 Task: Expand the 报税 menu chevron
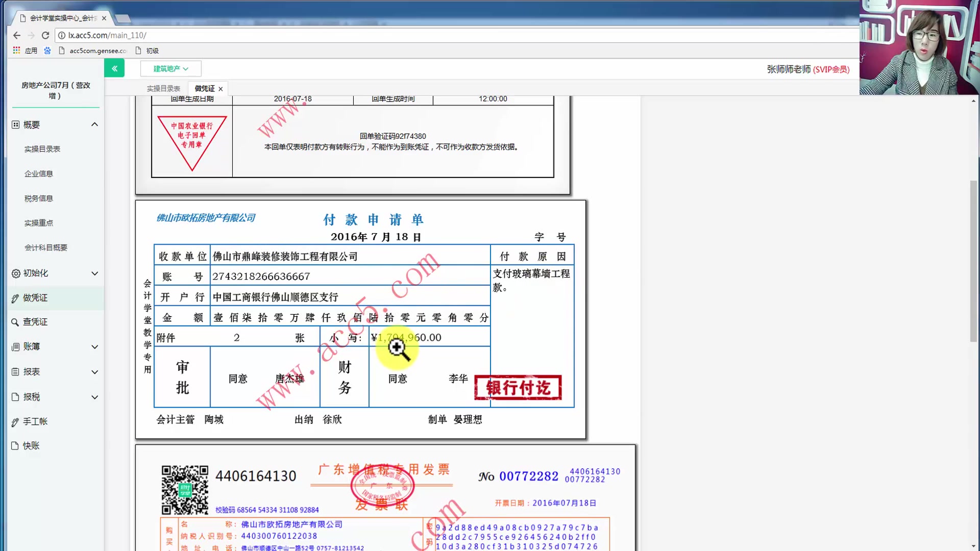tap(94, 397)
